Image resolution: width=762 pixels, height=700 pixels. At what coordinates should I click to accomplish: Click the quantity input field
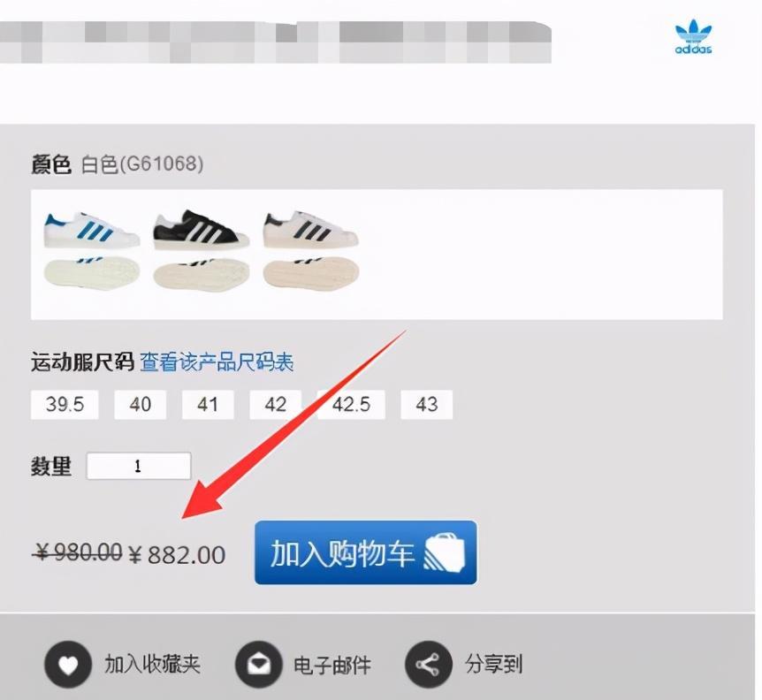coord(139,466)
